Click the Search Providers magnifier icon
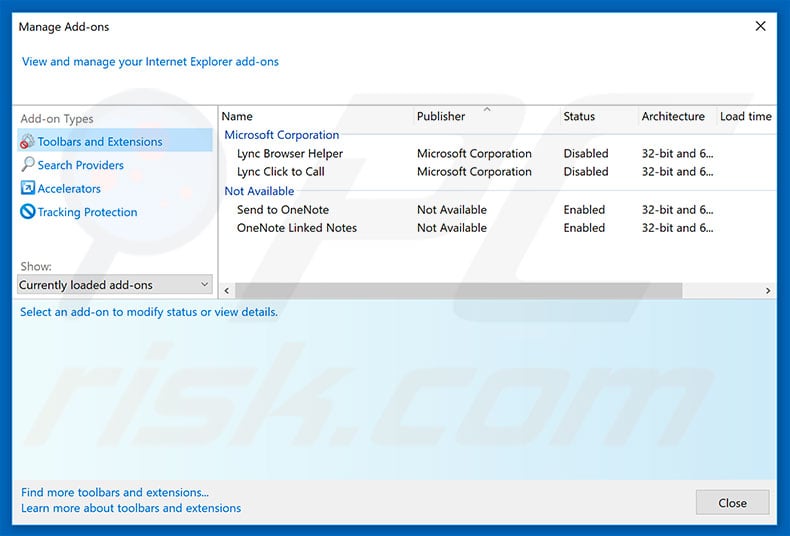 [28, 164]
